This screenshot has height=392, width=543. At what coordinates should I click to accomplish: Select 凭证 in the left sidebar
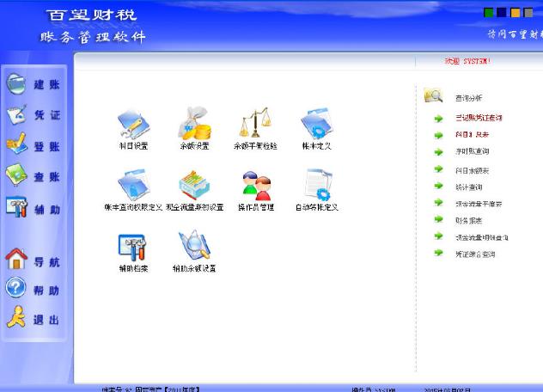[33, 114]
